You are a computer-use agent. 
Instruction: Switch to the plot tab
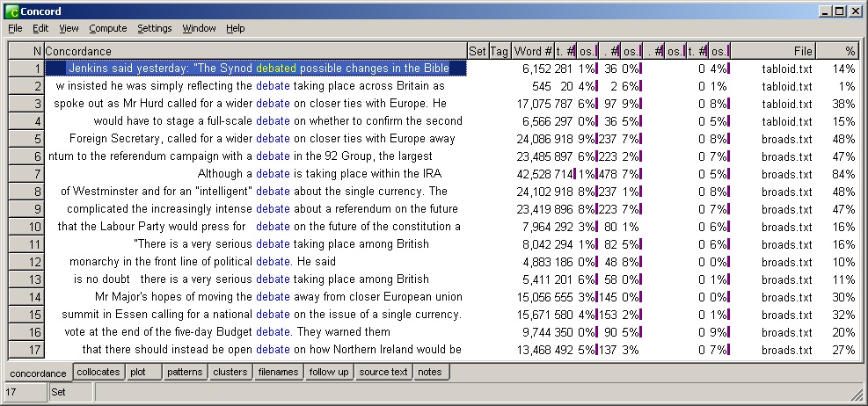click(137, 372)
